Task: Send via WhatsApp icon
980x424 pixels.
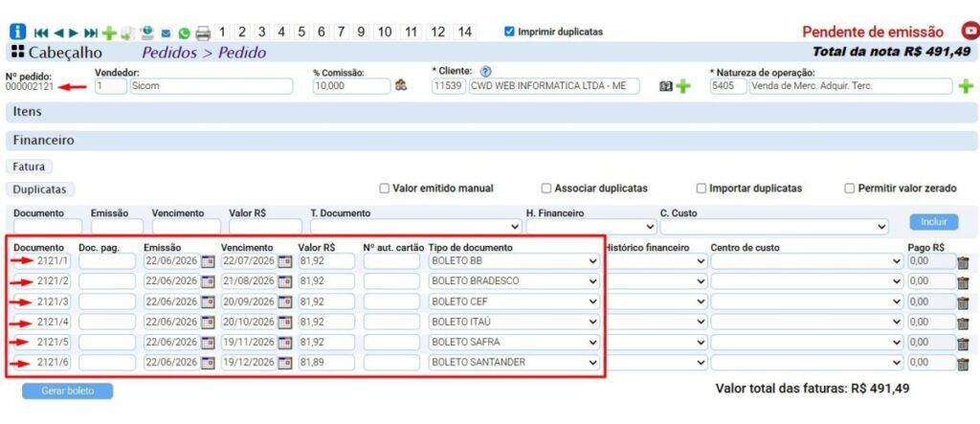Action: coord(184,33)
